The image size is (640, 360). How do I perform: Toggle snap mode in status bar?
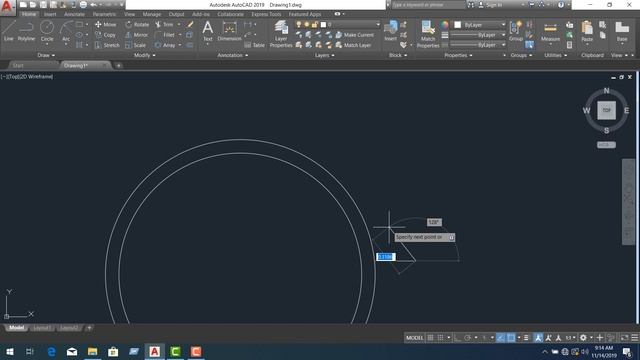click(440, 338)
